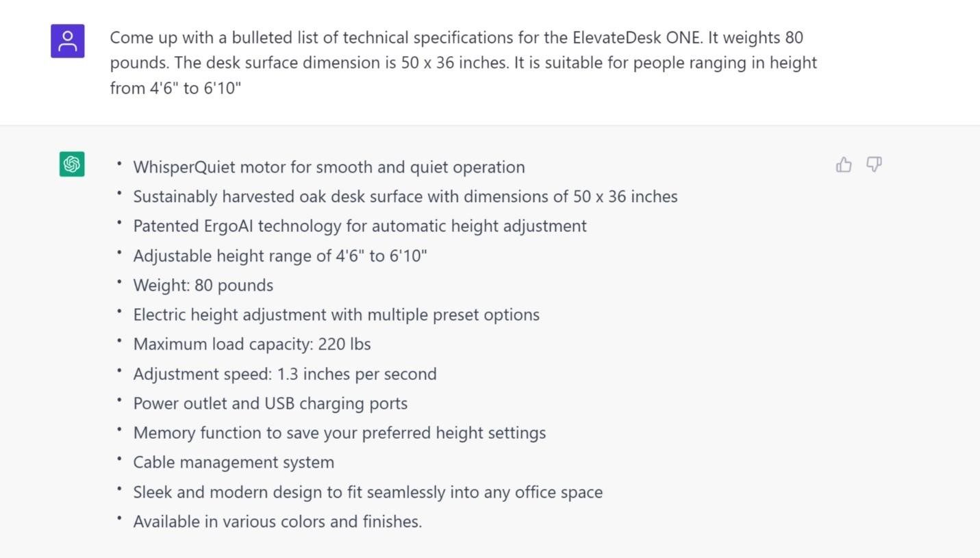
Task: Click the Sustainably harvested oak desk bullet
Action: [405, 196]
